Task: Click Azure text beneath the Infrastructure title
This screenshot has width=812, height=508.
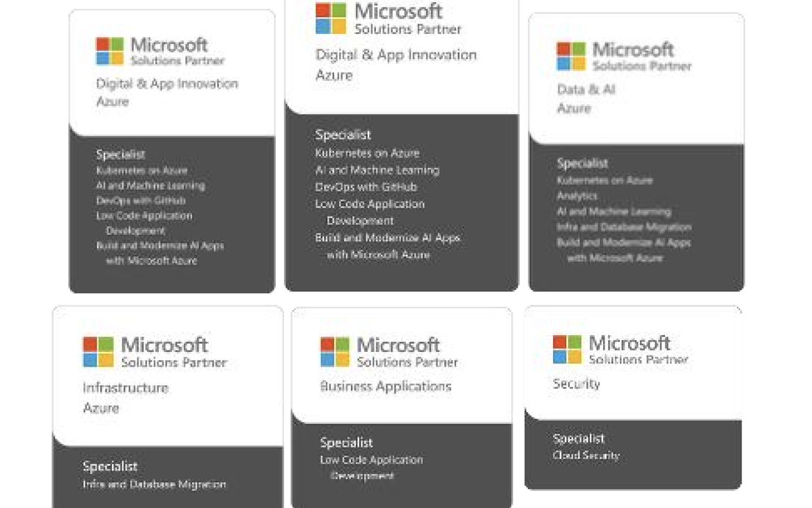Action: (101, 408)
